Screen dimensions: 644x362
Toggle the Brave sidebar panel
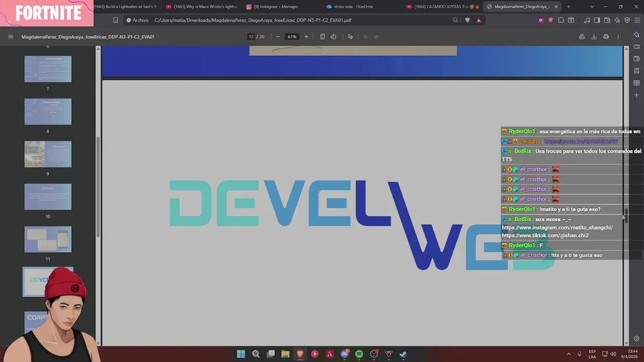(597, 20)
